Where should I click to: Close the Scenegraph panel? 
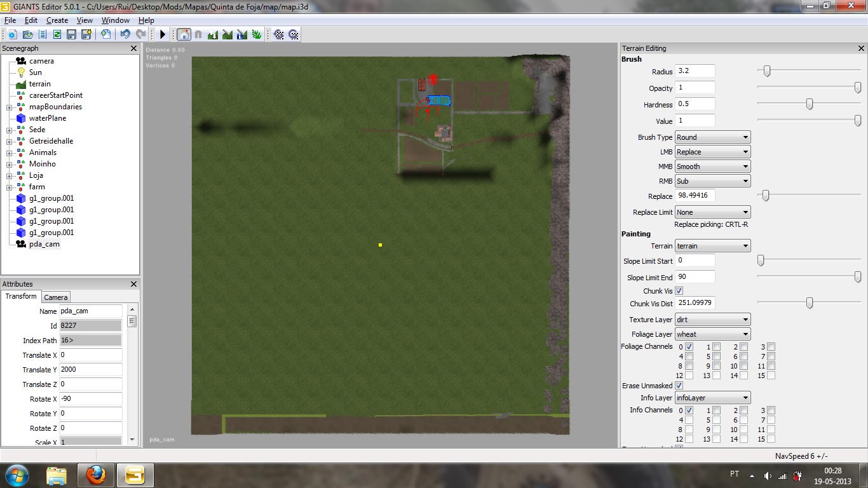click(133, 48)
